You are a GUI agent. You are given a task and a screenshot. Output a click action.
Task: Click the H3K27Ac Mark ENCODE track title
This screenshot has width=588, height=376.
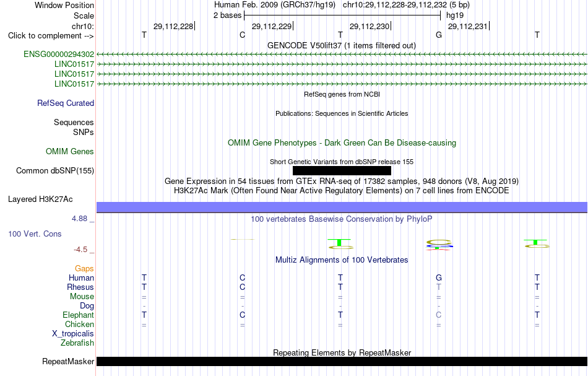(342, 191)
